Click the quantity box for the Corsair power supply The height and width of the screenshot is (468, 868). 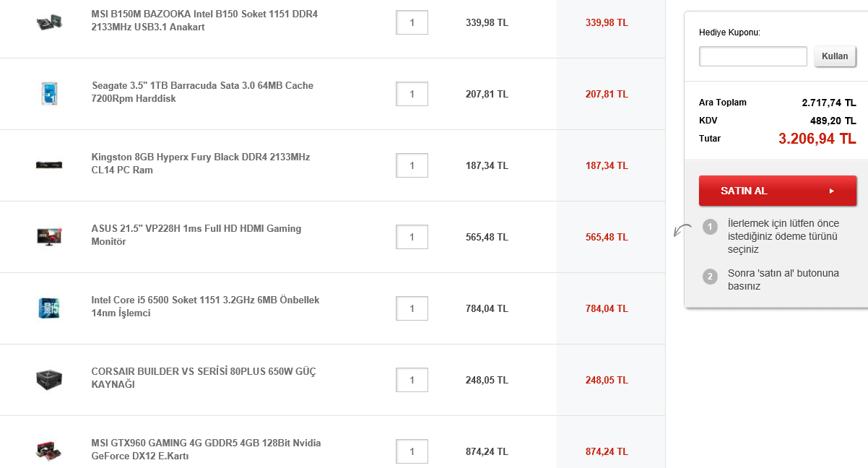pos(412,380)
